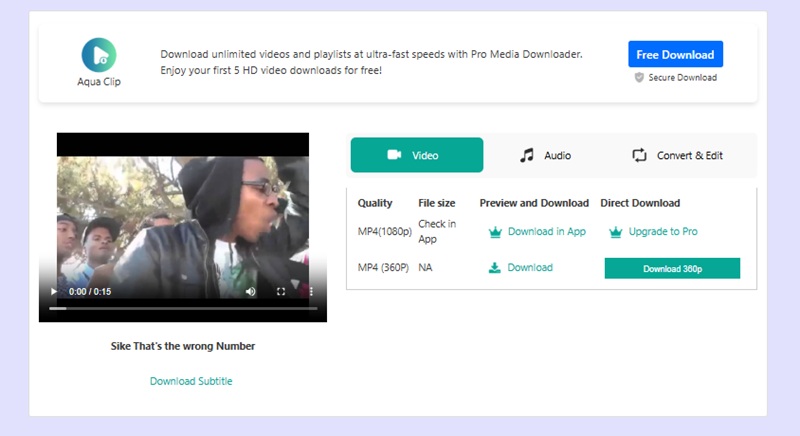The width and height of the screenshot is (800, 436).
Task: Click the Download in App link
Action: (546, 232)
